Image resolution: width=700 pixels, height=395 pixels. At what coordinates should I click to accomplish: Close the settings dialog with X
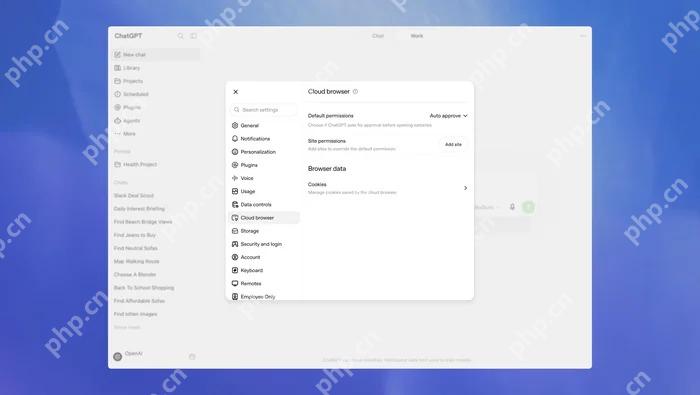[236, 92]
